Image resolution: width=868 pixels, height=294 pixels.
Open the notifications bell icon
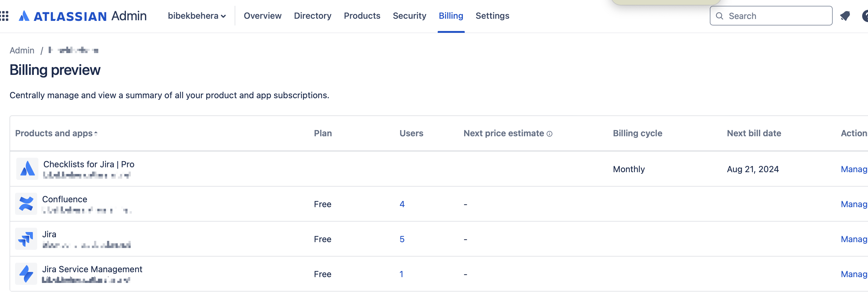tap(845, 16)
